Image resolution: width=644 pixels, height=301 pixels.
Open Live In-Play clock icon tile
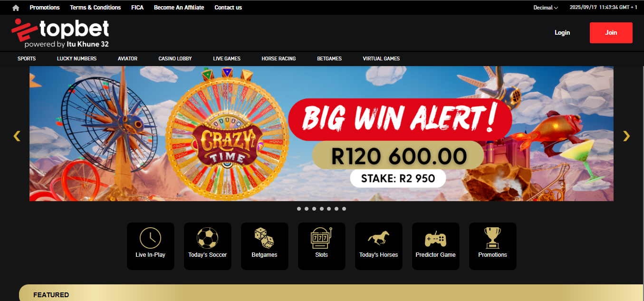pyautogui.click(x=151, y=246)
